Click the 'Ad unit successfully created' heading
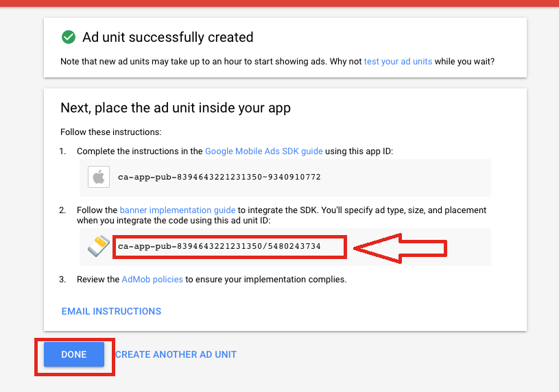 (x=168, y=37)
